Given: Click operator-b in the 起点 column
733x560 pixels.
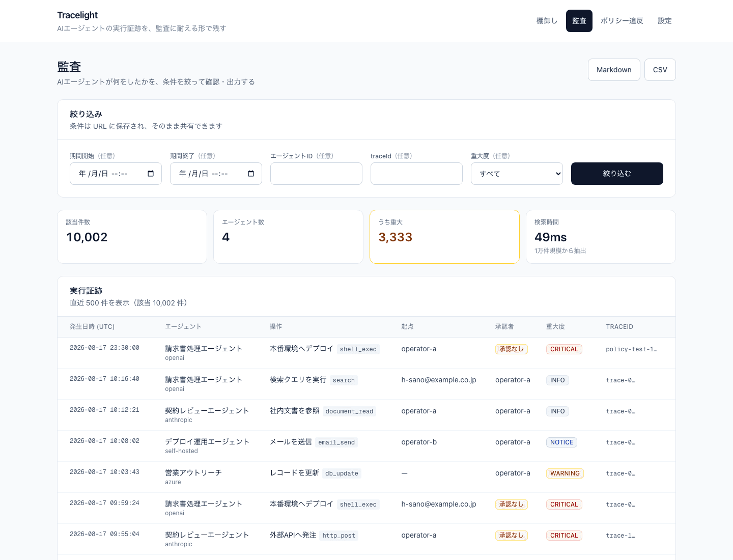Looking at the screenshot, I should pyautogui.click(x=419, y=442).
